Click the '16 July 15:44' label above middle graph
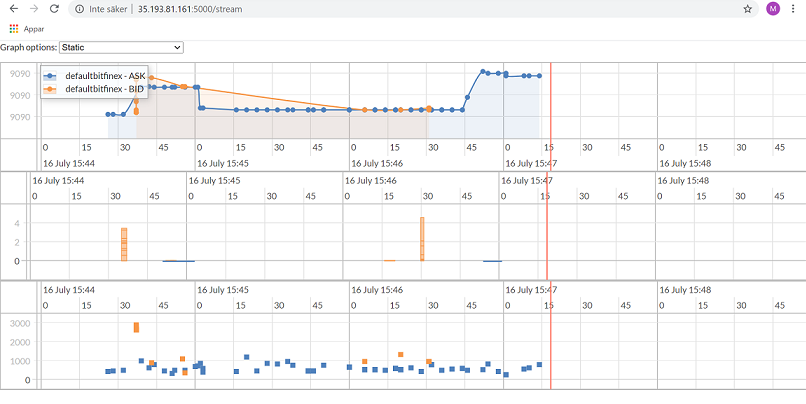This screenshot has height=404, width=806. click(x=58, y=180)
